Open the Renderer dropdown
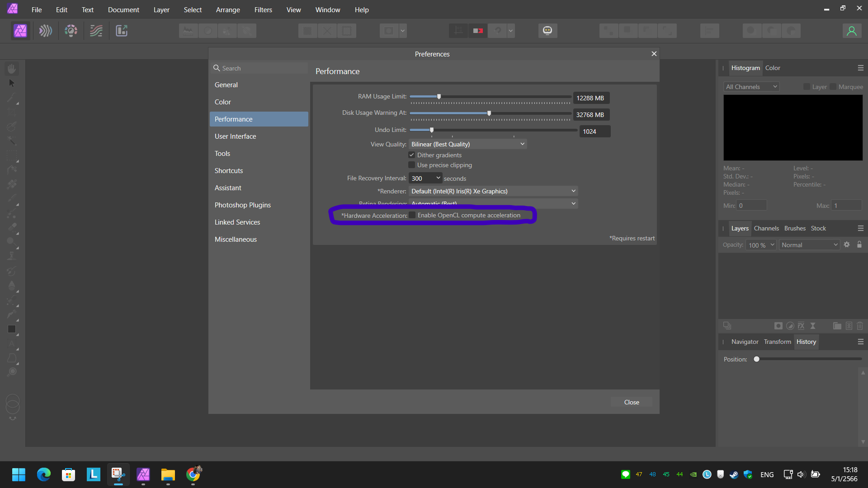The width and height of the screenshot is (868, 488). (493, 191)
